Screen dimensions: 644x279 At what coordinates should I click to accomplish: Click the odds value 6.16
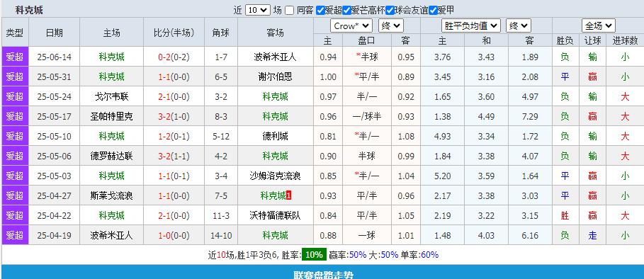click(x=530, y=236)
